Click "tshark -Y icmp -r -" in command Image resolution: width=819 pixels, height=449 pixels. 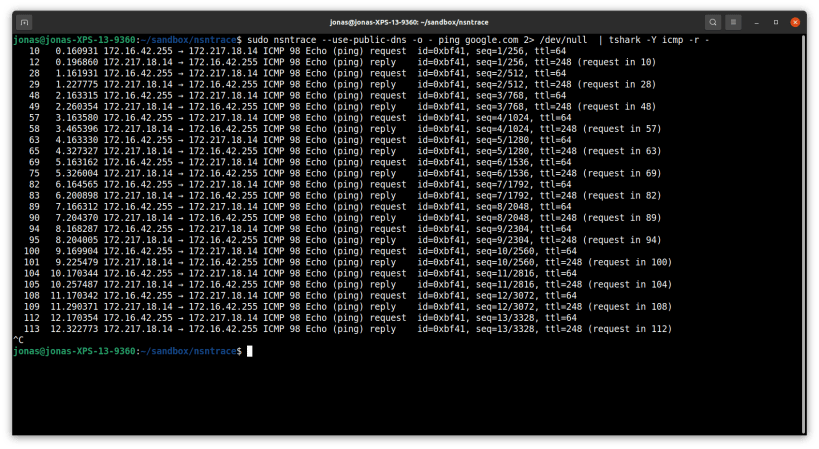pos(659,40)
